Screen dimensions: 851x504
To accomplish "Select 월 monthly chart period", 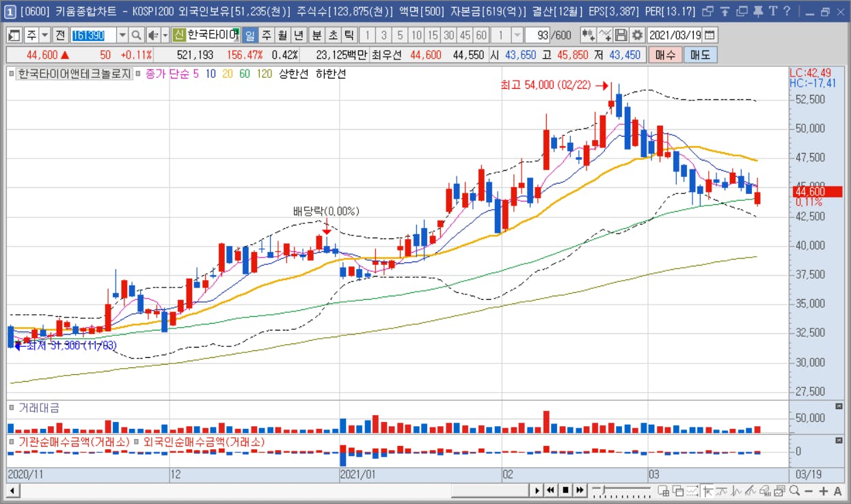I will pyautogui.click(x=282, y=35).
